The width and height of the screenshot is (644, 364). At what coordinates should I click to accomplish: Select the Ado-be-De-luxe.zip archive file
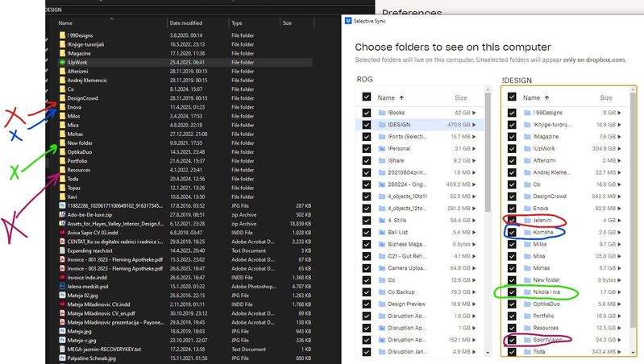pyautogui.click(x=87, y=214)
